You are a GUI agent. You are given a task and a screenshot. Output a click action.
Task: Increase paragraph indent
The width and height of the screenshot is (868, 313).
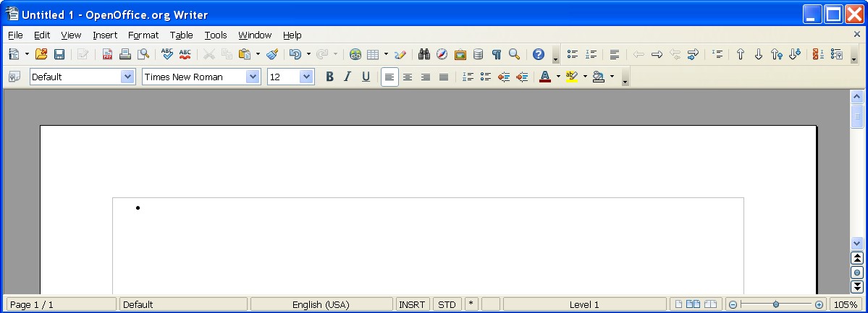521,77
